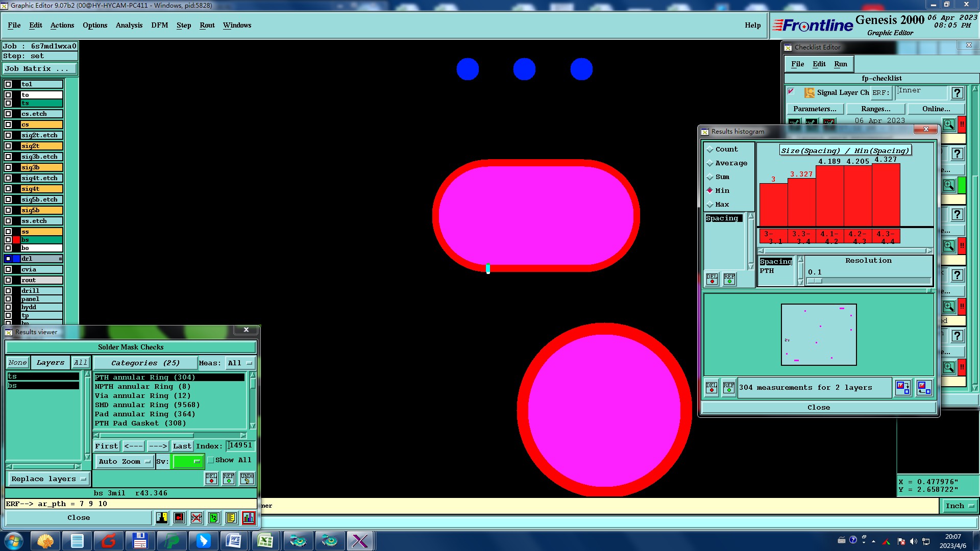Click the green numbered page icon

click(x=214, y=518)
